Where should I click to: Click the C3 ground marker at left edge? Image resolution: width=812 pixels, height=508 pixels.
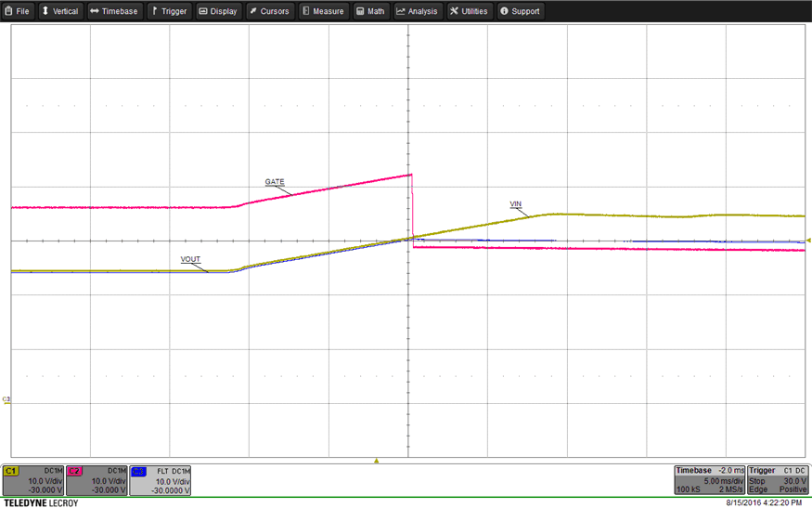pyautogui.click(x=6, y=399)
